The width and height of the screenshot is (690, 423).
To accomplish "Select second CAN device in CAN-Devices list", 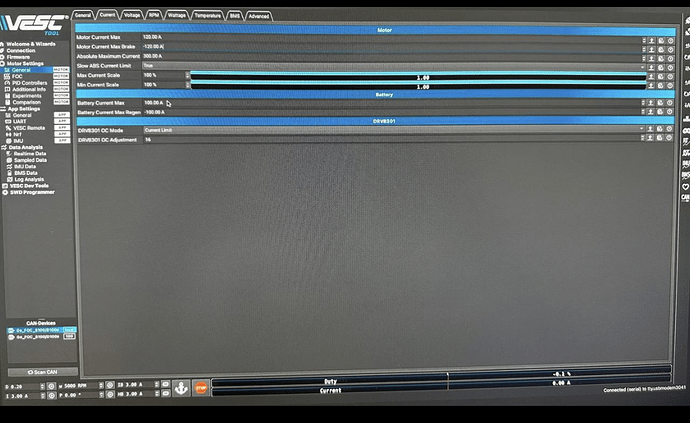I will pyautogui.click(x=42, y=337).
